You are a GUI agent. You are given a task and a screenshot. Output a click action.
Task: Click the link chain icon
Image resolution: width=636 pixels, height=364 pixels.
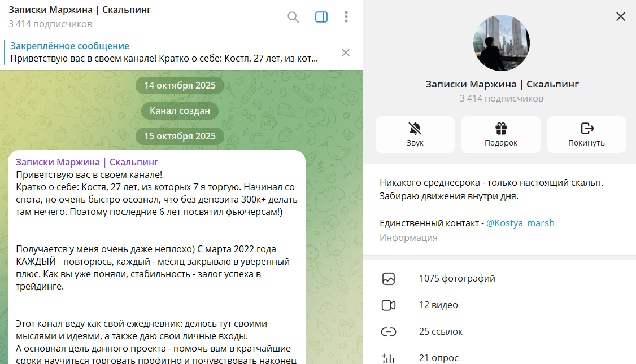[389, 332]
